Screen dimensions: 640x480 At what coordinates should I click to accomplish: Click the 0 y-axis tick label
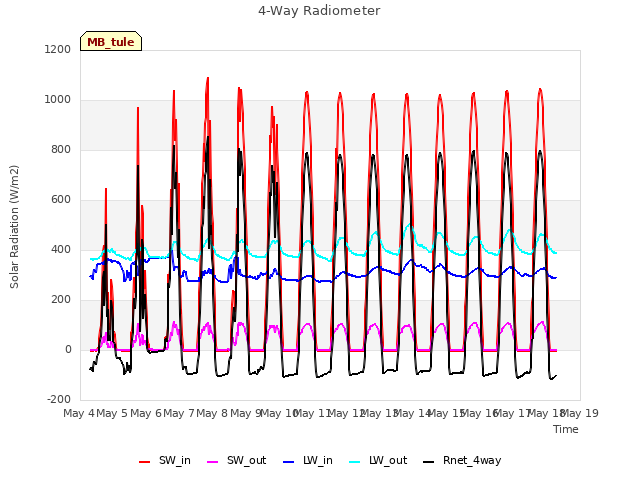[68, 349]
